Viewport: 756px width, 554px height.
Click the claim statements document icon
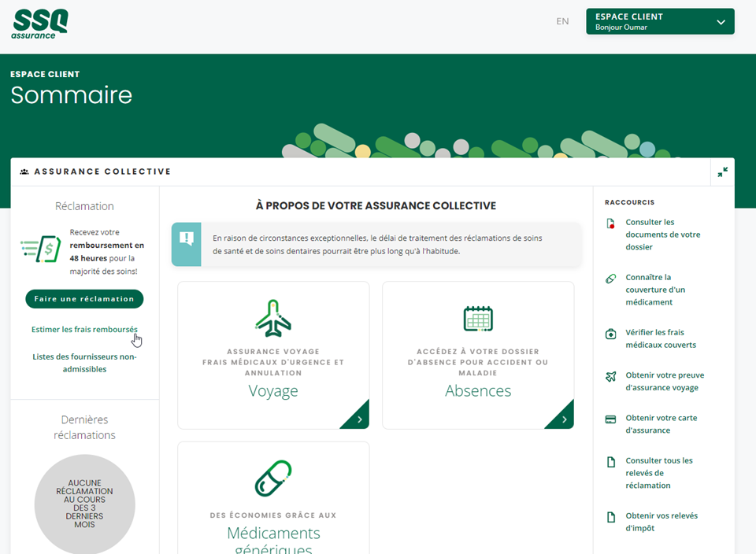pyautogui.click(x=611, y=462)
